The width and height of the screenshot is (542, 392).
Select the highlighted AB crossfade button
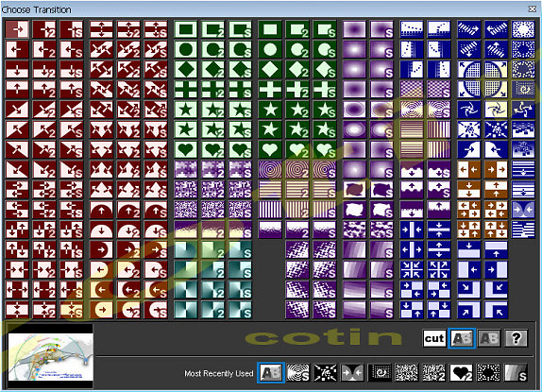pyautogui.click(x=462, y=338)
